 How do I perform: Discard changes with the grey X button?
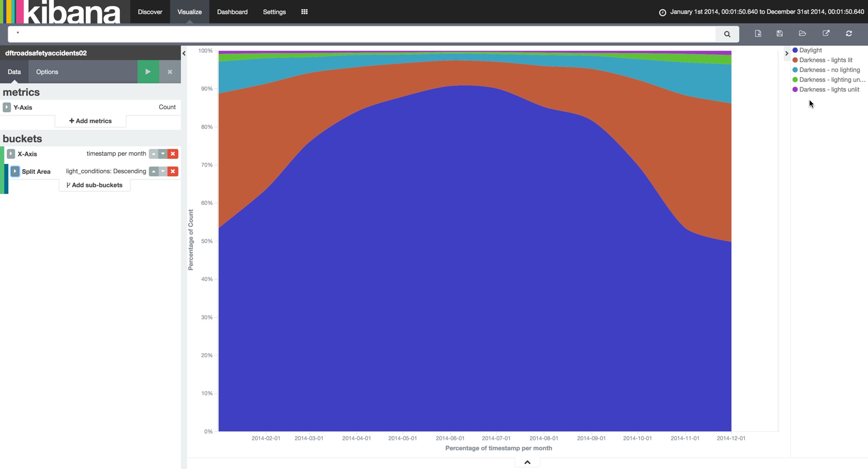tap(169, 72)
